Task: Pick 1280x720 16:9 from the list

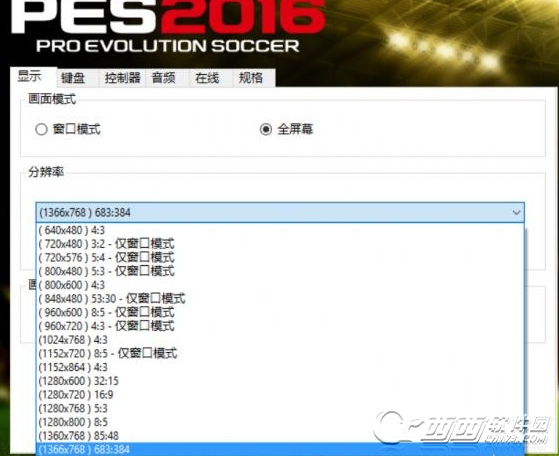Action: point(280,395)
